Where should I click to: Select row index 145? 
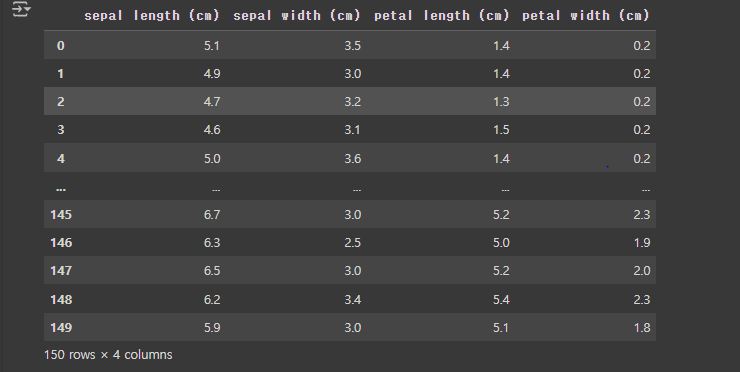click(61, 215)
